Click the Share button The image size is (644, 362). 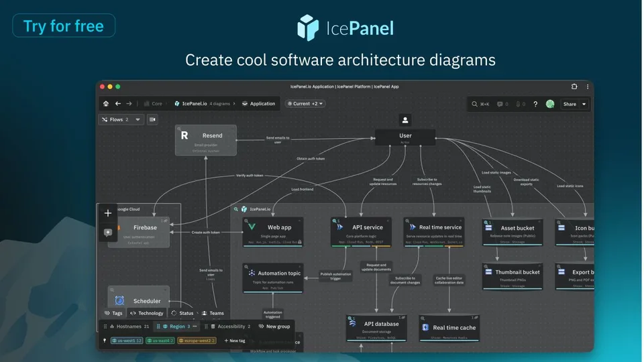click(570, 104)
